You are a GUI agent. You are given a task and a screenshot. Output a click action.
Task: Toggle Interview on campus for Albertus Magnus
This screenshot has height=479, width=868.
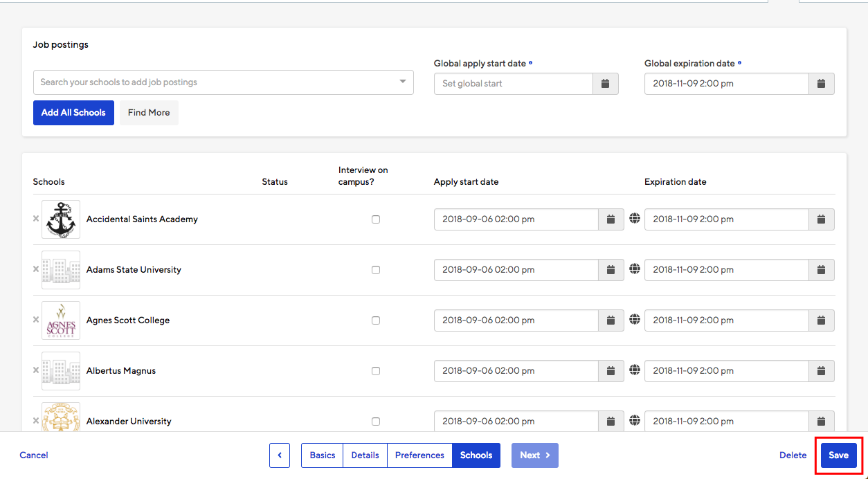376,371
